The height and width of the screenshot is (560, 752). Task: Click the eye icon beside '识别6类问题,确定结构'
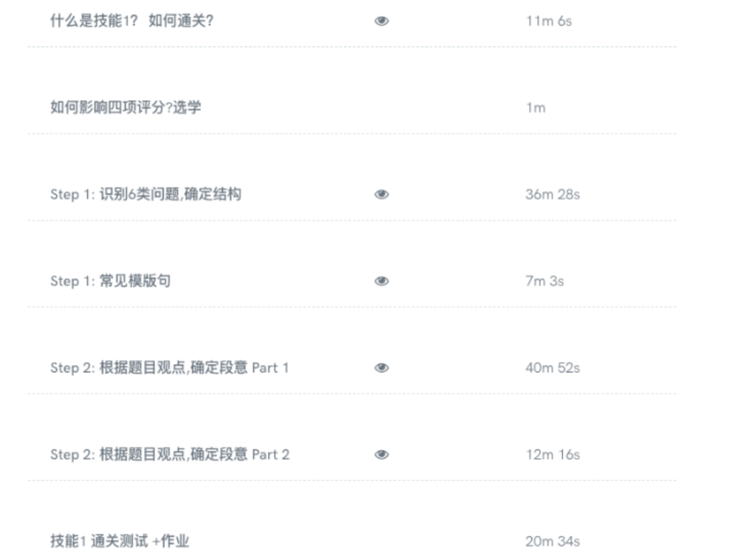[x=381, y=194]
